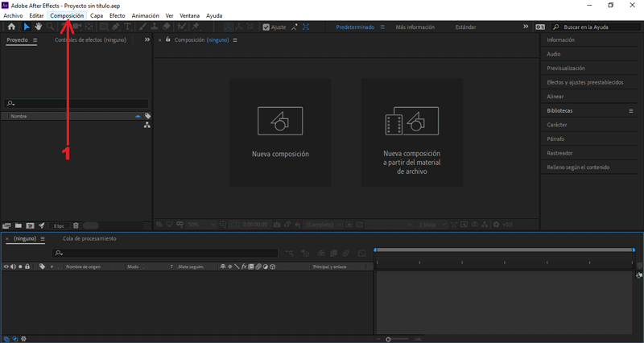Viewport: 644px width, 343px height.
Task: Click the motion blur column icon in timeline
Action: click(258, 267)
